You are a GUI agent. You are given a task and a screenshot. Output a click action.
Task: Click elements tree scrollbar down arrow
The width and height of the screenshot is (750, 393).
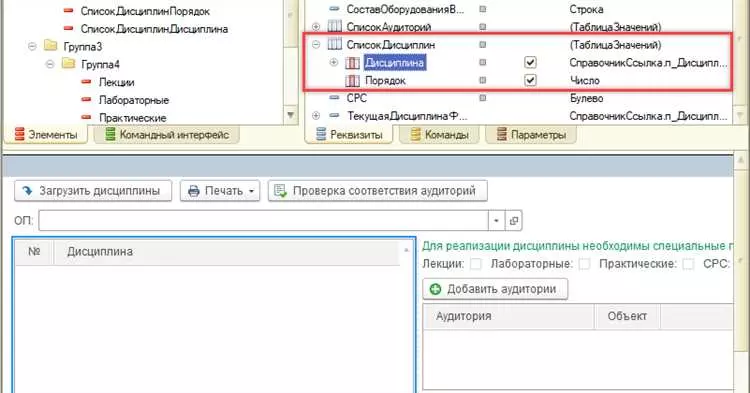(x=290, y=115)
